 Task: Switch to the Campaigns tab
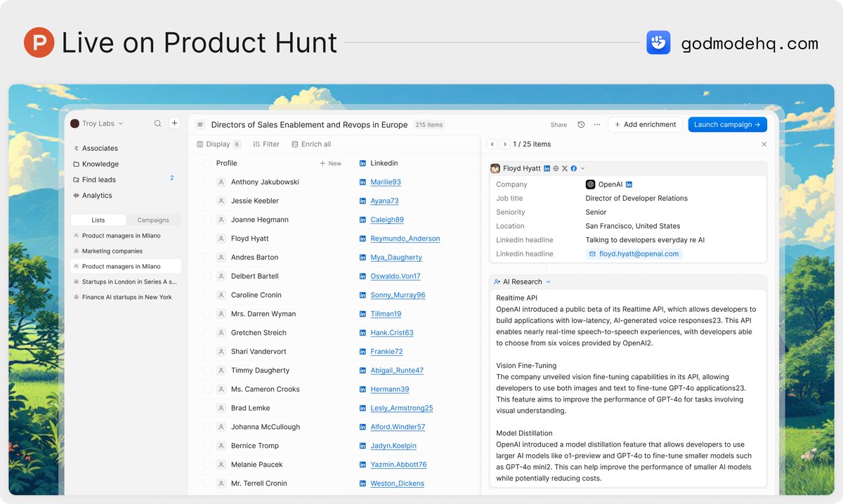[x=153, y=220]
